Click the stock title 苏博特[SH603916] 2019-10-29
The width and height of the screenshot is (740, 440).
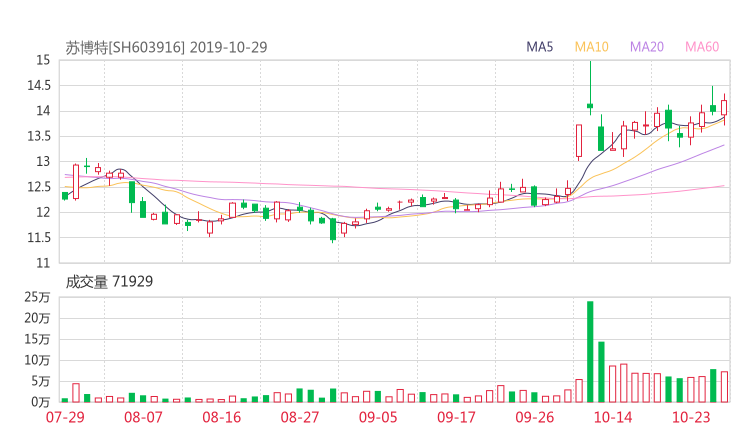click(166, 47)
